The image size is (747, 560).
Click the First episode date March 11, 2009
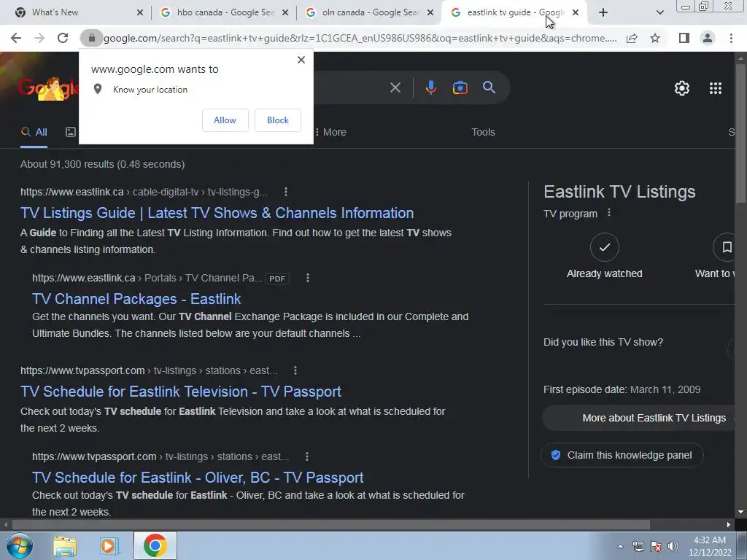click(622, 389)
